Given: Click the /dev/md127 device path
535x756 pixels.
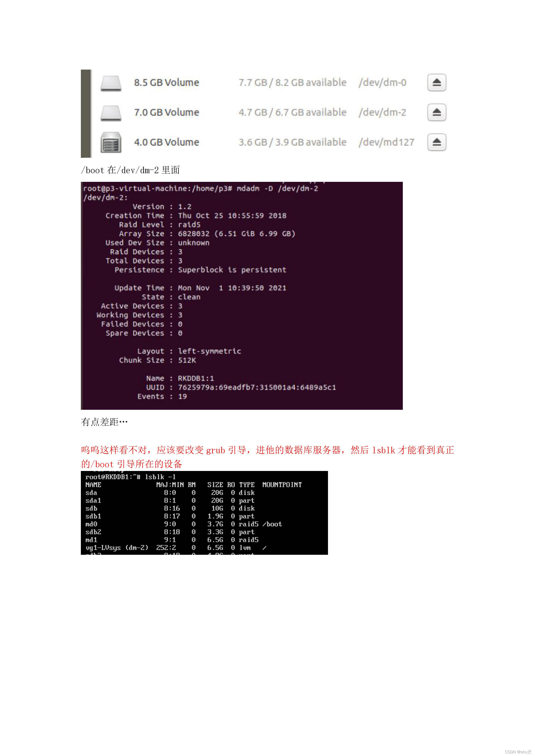Looking at the screenshot, I should 386,142.
